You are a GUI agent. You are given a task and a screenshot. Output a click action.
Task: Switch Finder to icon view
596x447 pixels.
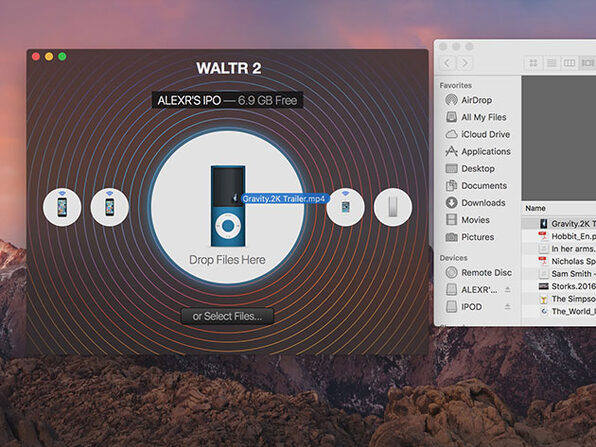point(533,63)
